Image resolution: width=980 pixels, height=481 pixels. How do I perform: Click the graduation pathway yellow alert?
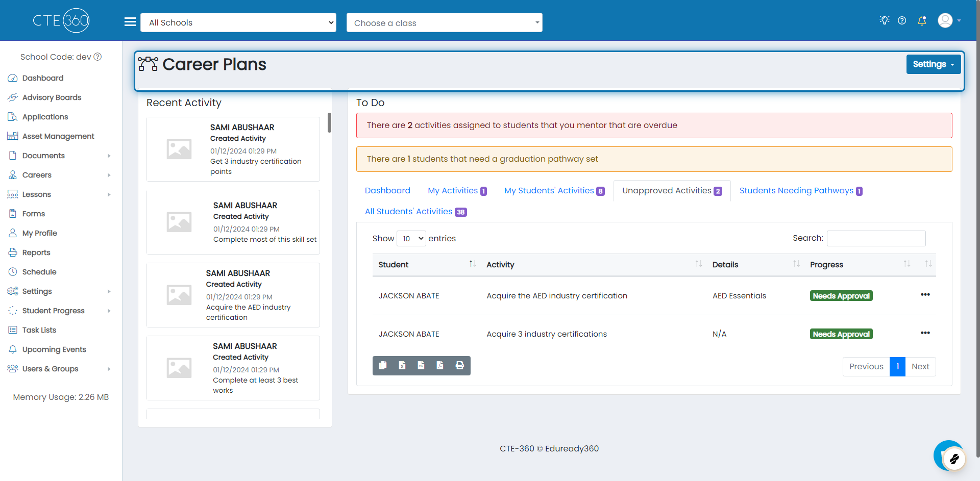point(654,159)
